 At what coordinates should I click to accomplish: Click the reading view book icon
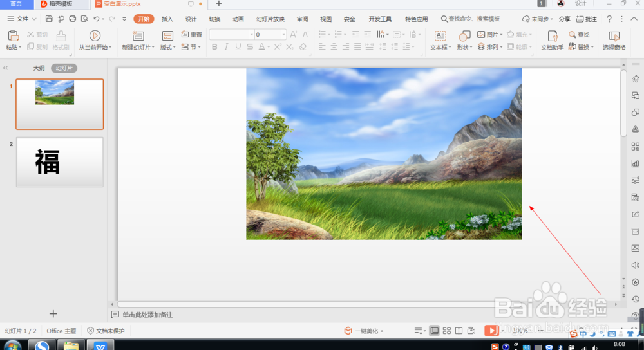click(459, 331)
